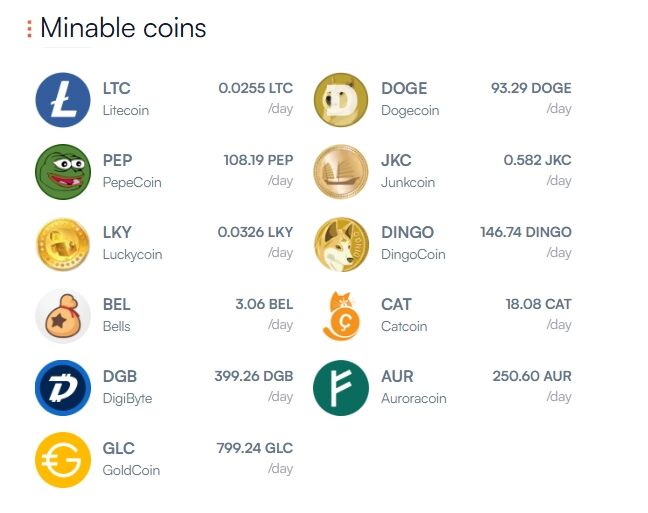Image resolution: width=648 pixels, height=513 pixels.
Task: Open the Catcoin orange cat icon
Action: 341,315
